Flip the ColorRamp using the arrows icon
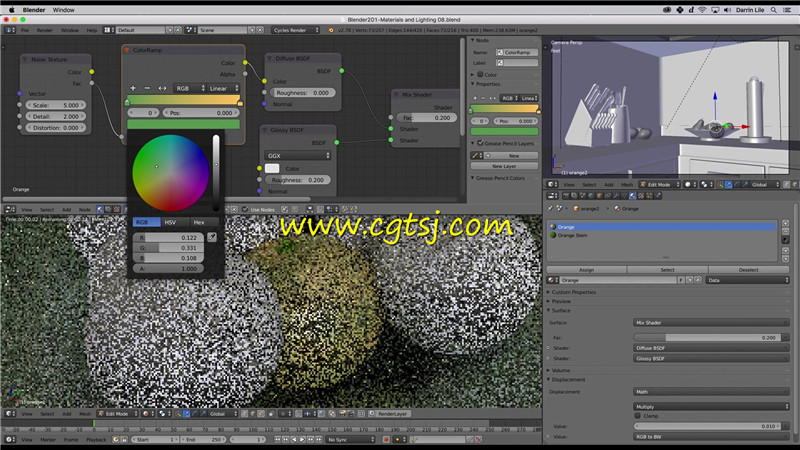The height and width of the screenshot is (450, 800). pyautogui.click(x=162, y=88)
